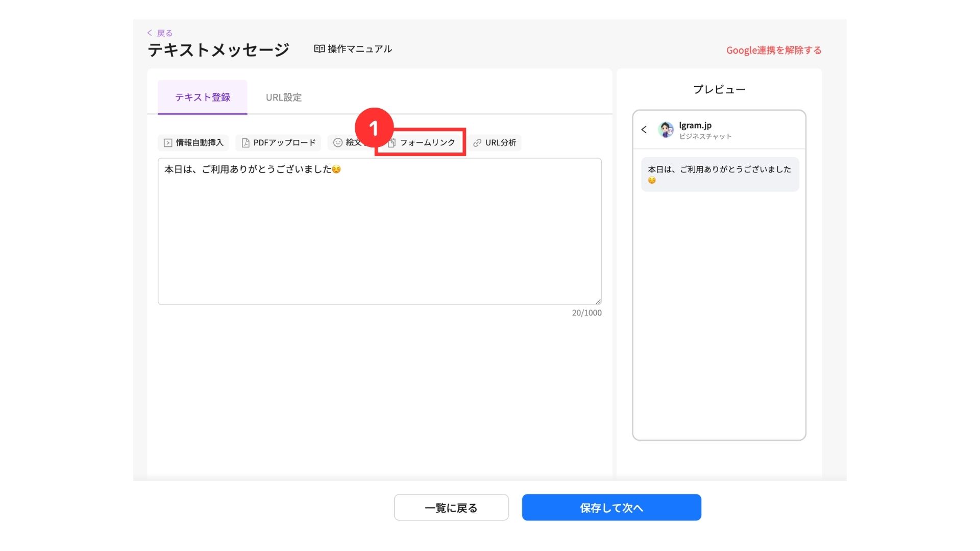Click the lgram.jp profile avatar
The height and width of the screenshot is (551, 980).
666,130
